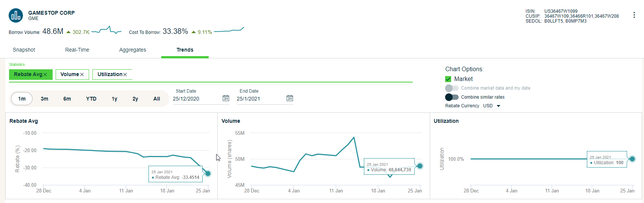Uncheck the Market checkbox
644x203 pixels.
(448, 79)
